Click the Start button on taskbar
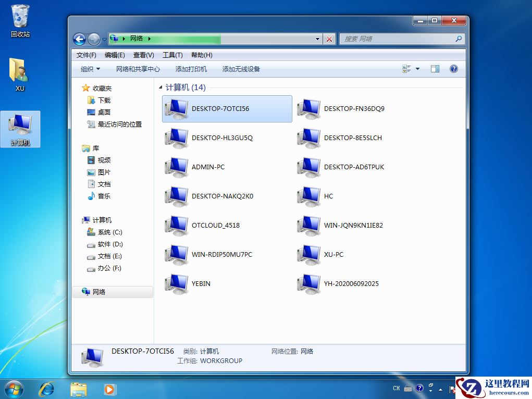 click(14, 389)
